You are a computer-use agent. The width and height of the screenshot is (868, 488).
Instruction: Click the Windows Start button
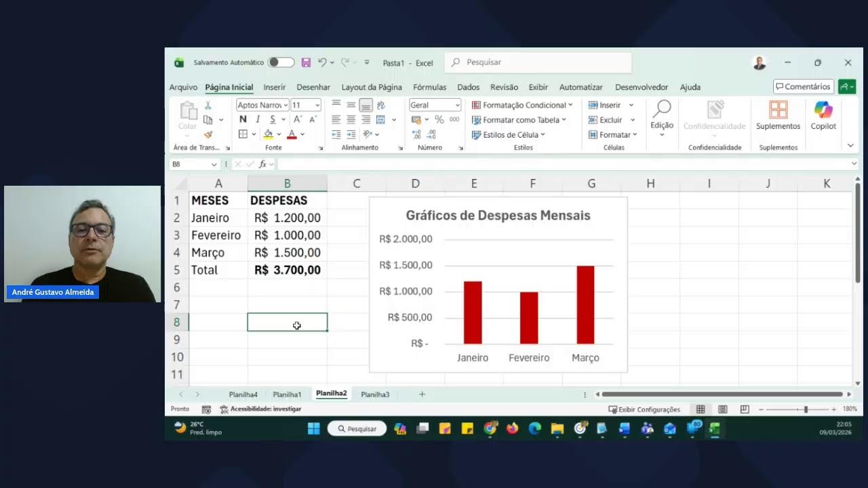click(314, 428)
